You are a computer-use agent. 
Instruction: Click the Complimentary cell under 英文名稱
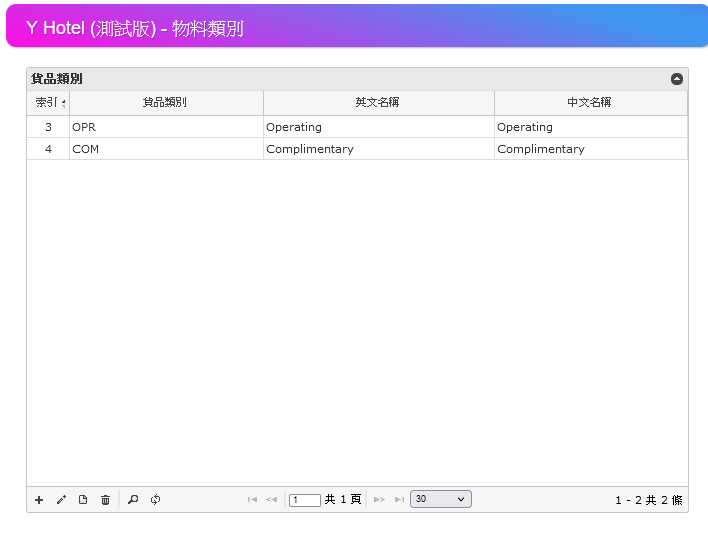click(x=377, y=149)
